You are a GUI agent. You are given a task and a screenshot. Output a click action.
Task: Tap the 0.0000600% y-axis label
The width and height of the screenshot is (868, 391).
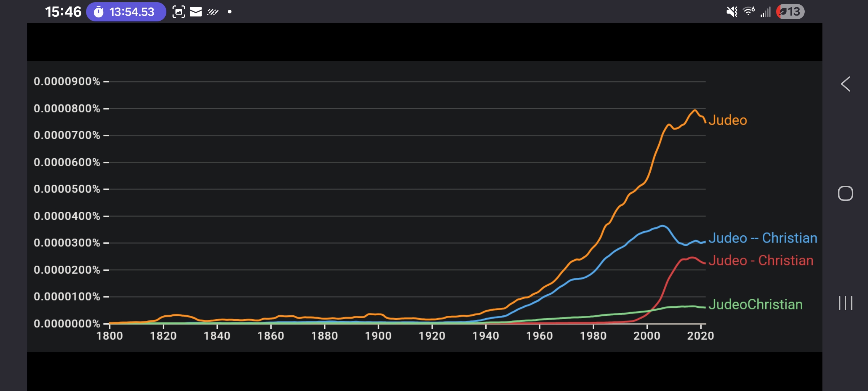pos(67,162)
